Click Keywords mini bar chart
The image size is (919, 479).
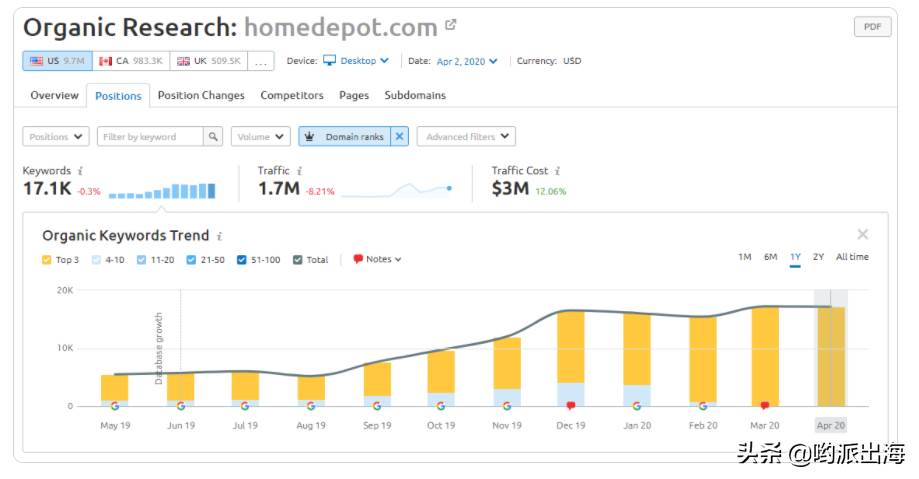[162, 191]
